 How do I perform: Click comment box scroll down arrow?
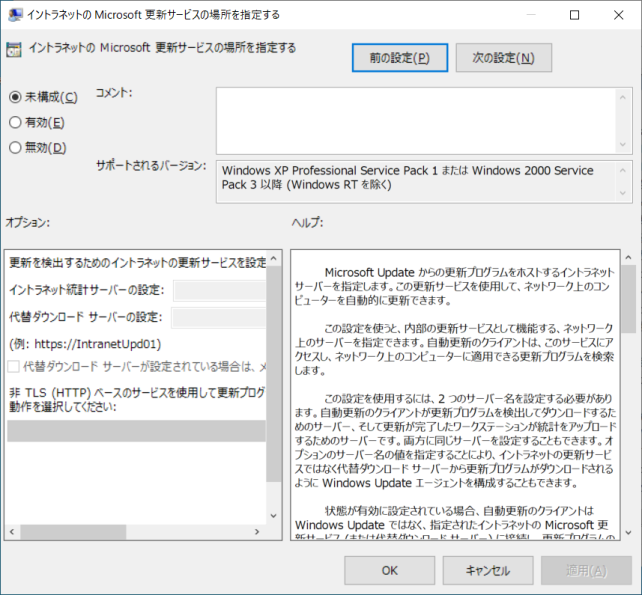pos(623,145)
